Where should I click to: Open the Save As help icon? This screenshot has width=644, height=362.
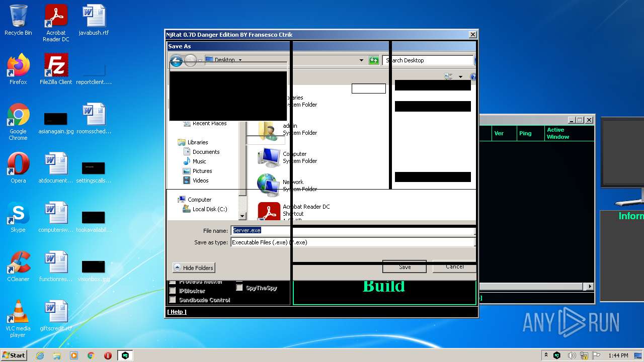coord(473,77)
